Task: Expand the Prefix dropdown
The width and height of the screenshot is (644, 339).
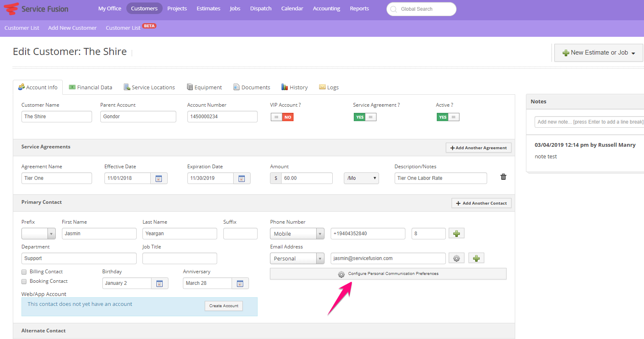Action: (38, 234)
